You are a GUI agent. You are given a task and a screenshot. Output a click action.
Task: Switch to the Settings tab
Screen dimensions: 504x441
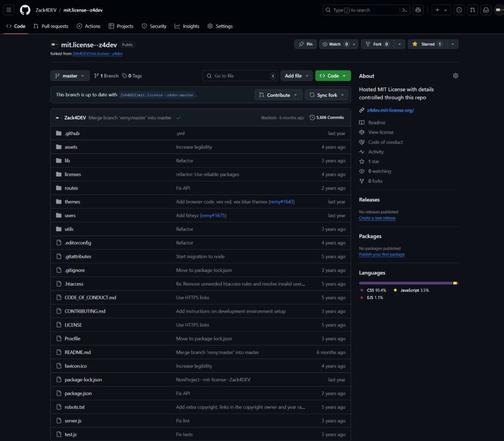[220, 26]
